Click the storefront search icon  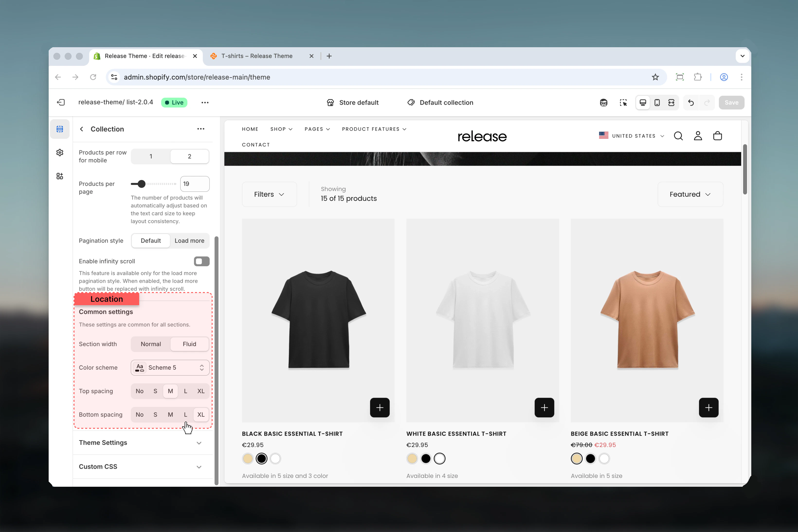point(678,136)
